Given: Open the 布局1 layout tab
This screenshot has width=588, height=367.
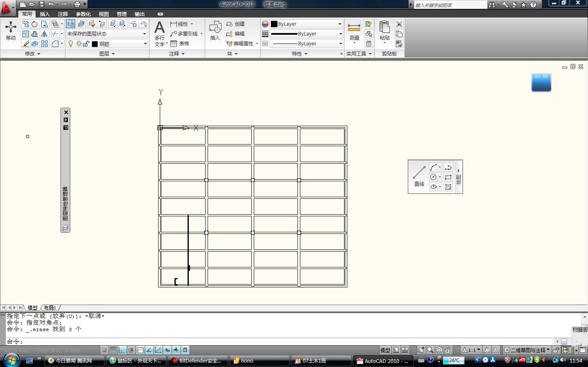Looking at the screenshot, I should (x=50, y=308).
